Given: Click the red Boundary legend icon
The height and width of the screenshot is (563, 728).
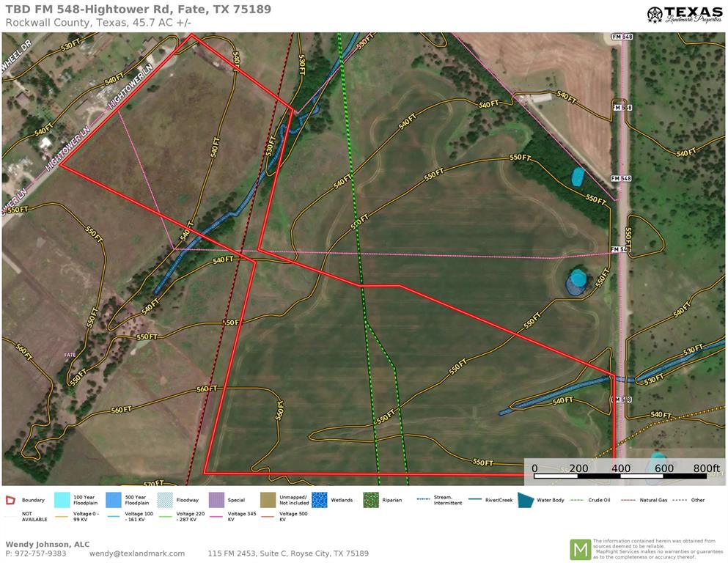Looking at the screenshot, I should click(10, 501).
